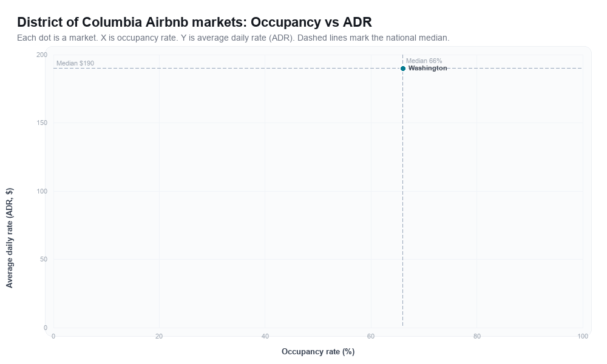Click the Washington market data point
This screenshot has width=607, height=364.
click(402, 69)
